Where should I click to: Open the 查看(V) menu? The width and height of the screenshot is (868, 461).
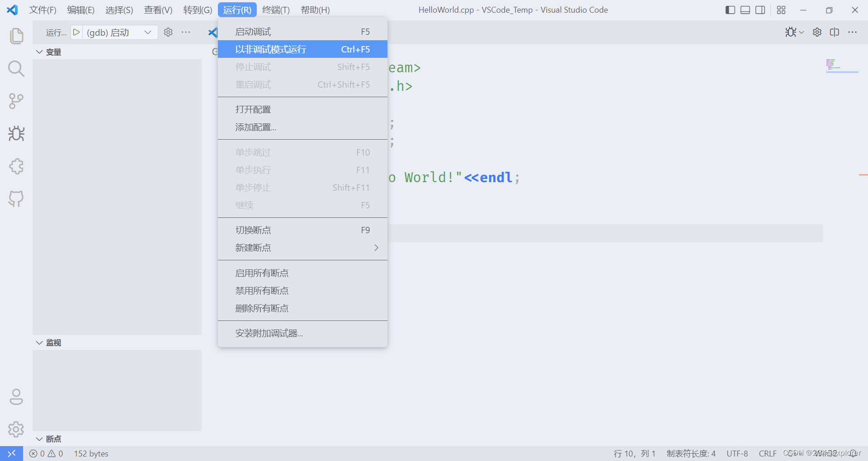pos(158,10)
